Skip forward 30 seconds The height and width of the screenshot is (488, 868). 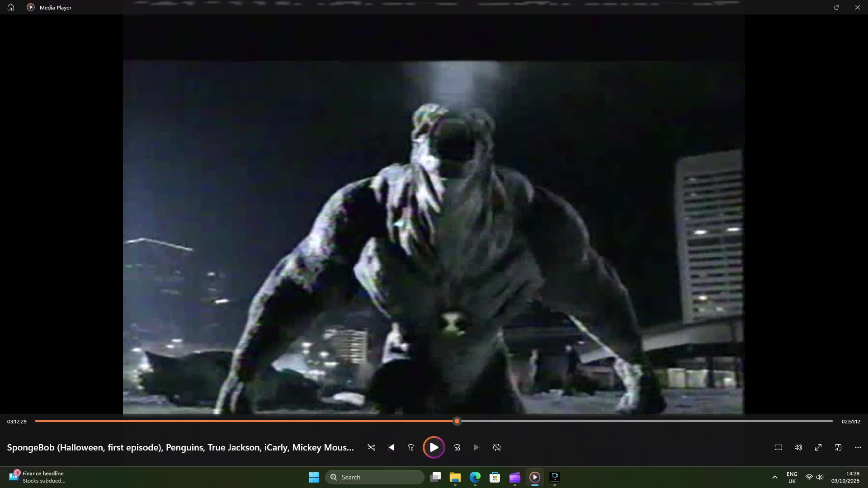coord(457,447)
